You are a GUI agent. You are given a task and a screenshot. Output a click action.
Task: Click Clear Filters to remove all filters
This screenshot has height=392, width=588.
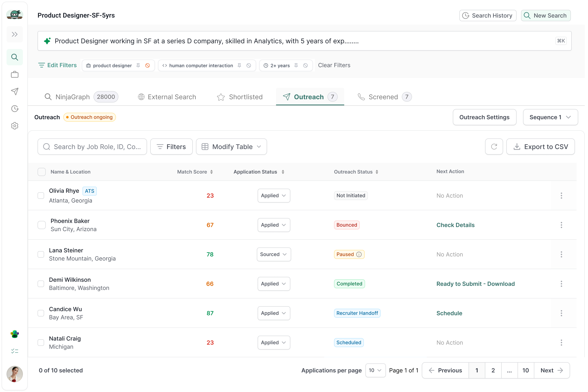[x=334, y=65]
